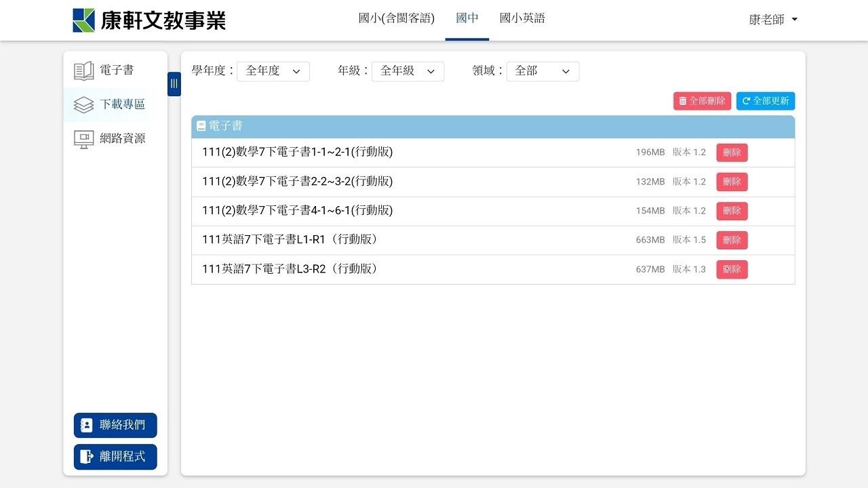Click the 132MB file size
868x488 pixels.
650,182
